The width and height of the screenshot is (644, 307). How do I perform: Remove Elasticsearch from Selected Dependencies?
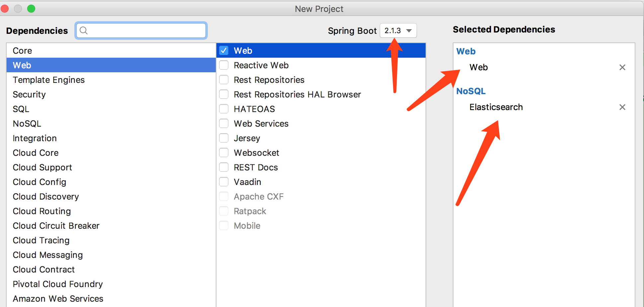coord(622,107)
